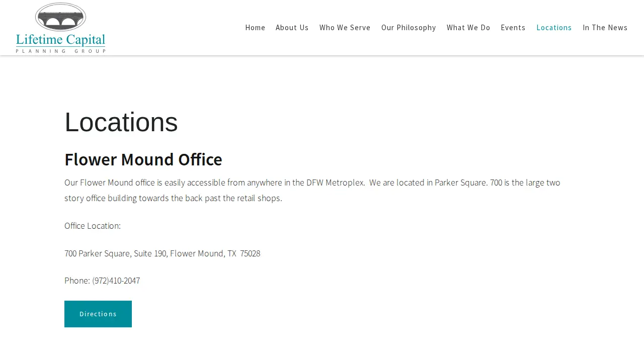Open the Events page
Viewport: 644px width, 362px height.
[513, 28]
